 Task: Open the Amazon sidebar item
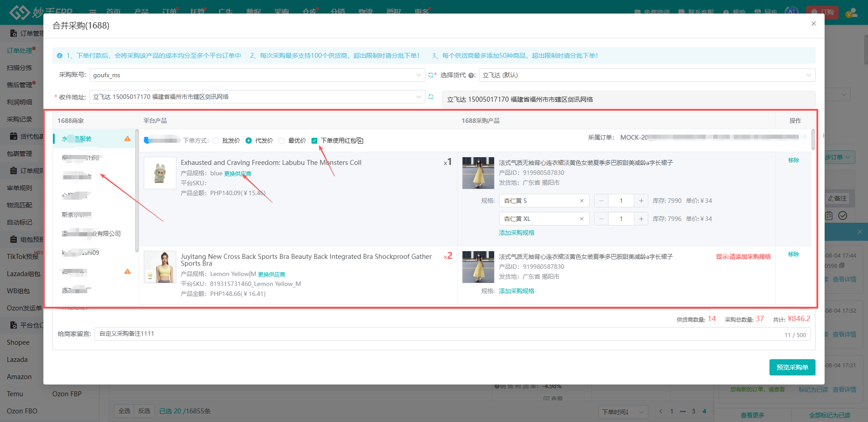click(19, 377)
